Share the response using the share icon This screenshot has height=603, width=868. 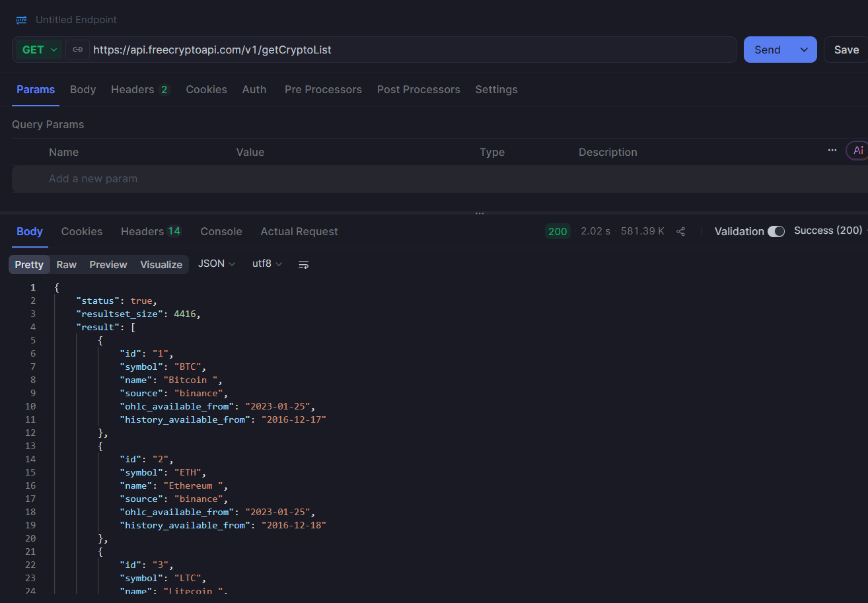click(x=681, y=231)
